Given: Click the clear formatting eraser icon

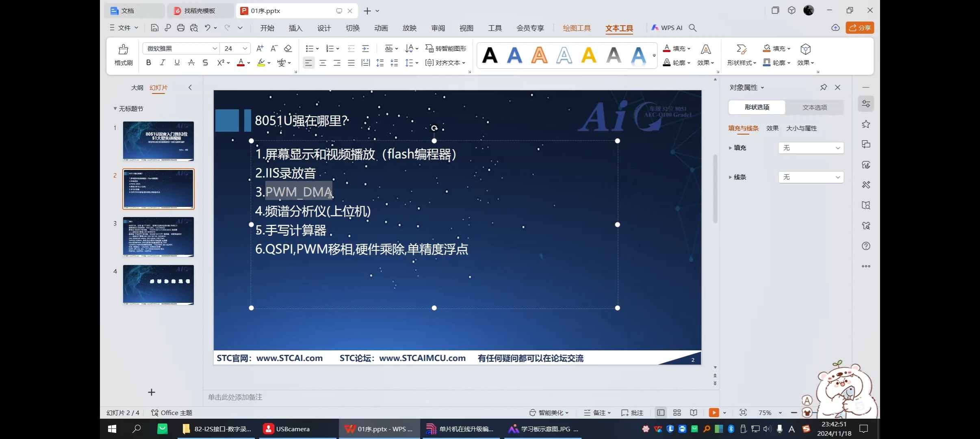Looking at the screenshot, I should [x=288, y=48].
